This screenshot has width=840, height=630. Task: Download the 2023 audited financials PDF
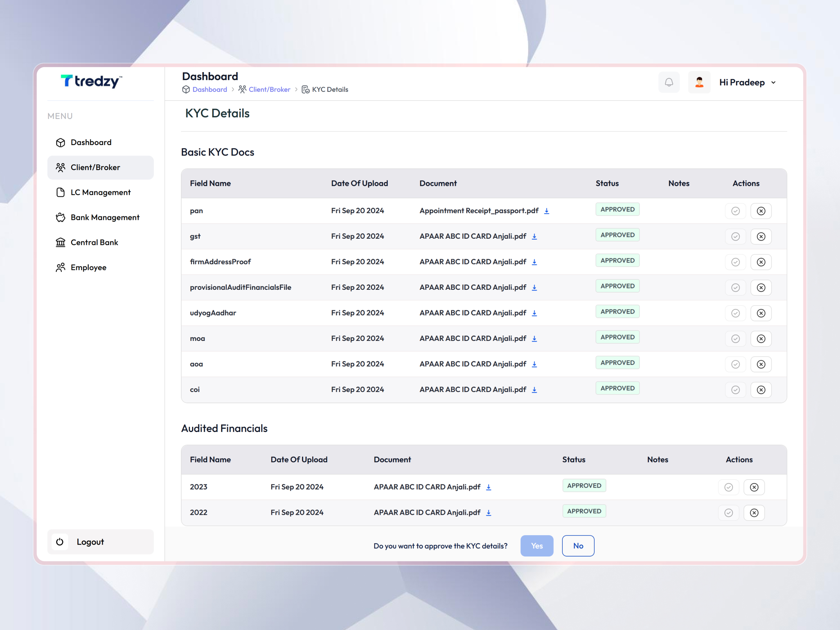click(489, 487)
